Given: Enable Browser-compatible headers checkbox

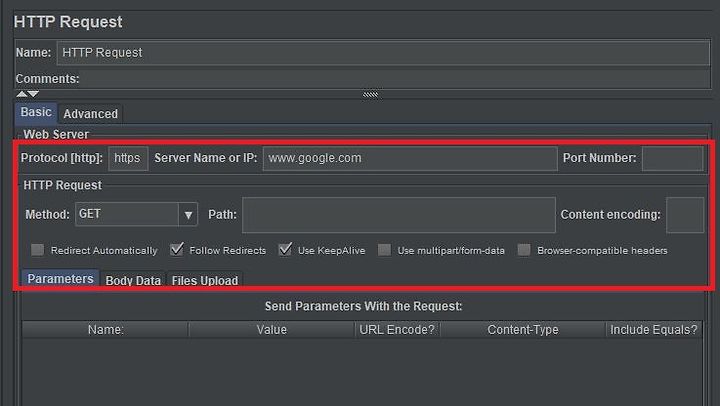Looking at the screenshot, I should pos(524,250).
